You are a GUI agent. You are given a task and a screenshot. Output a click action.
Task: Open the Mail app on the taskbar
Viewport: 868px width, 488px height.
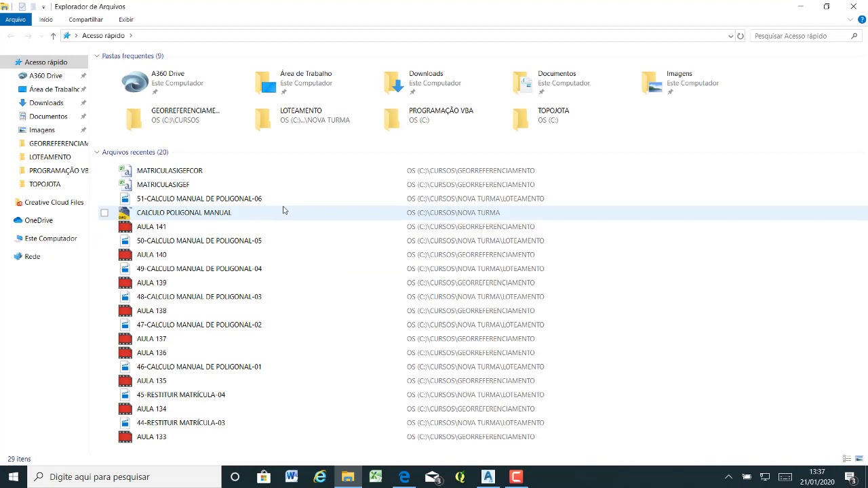coord(433,476)
